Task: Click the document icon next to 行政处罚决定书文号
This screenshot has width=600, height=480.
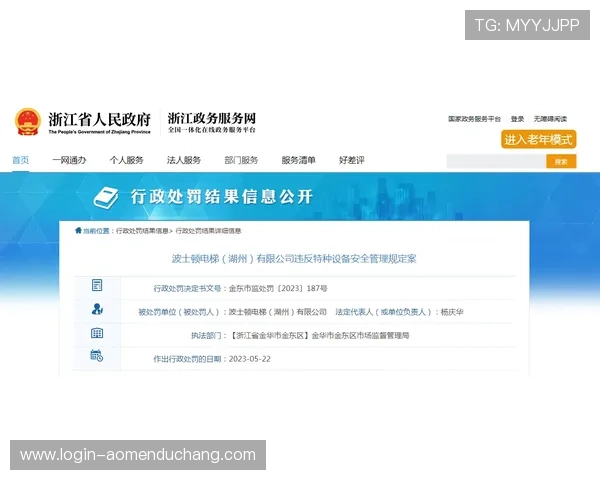Action: pyautogui.click(x=97, y=285)
